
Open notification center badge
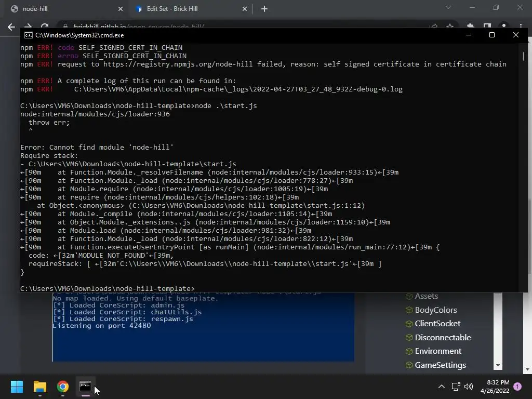[x=517, y=387]
